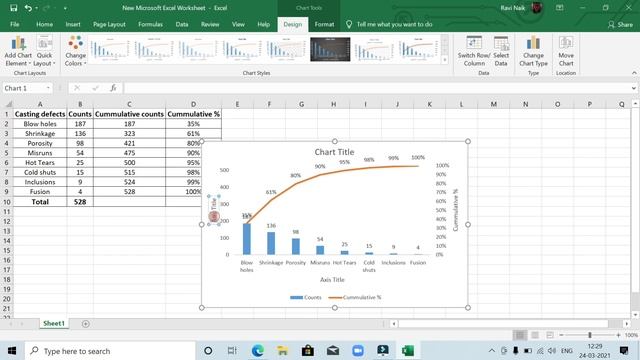This screenshot has width=640, height=360.
Task: Select the Chart Title text
Action: pos(334,152)
